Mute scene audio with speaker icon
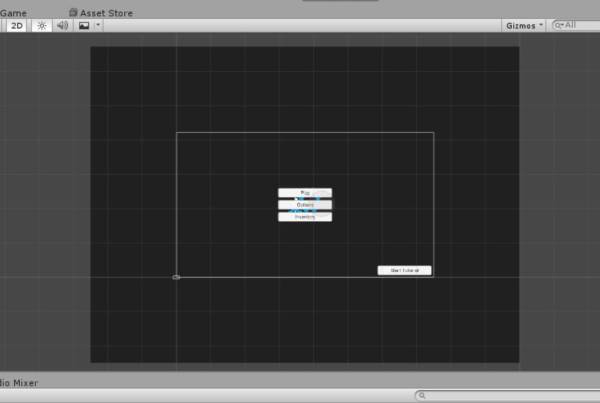 click(x=62, y=25)
